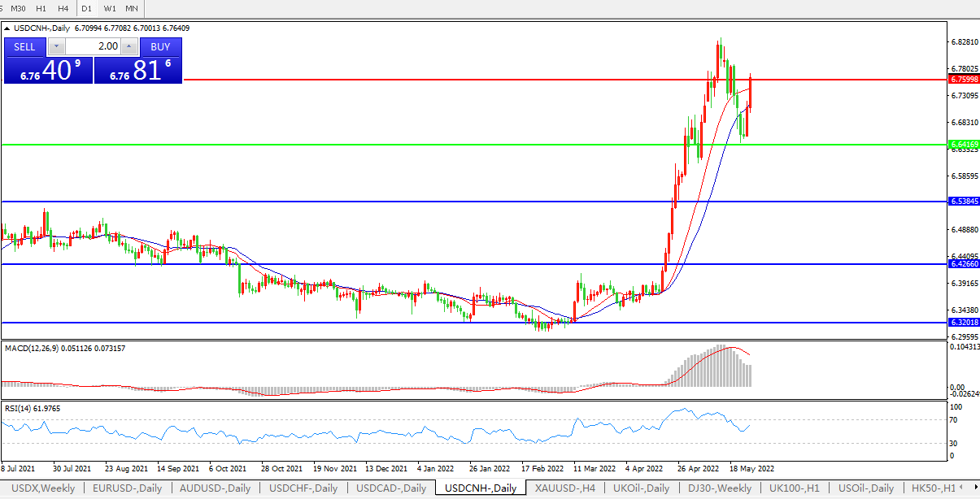Open the DJ30-,Weekly chart tab
The width and height of the screenshot is (980, 499).
tap(719, 488)
